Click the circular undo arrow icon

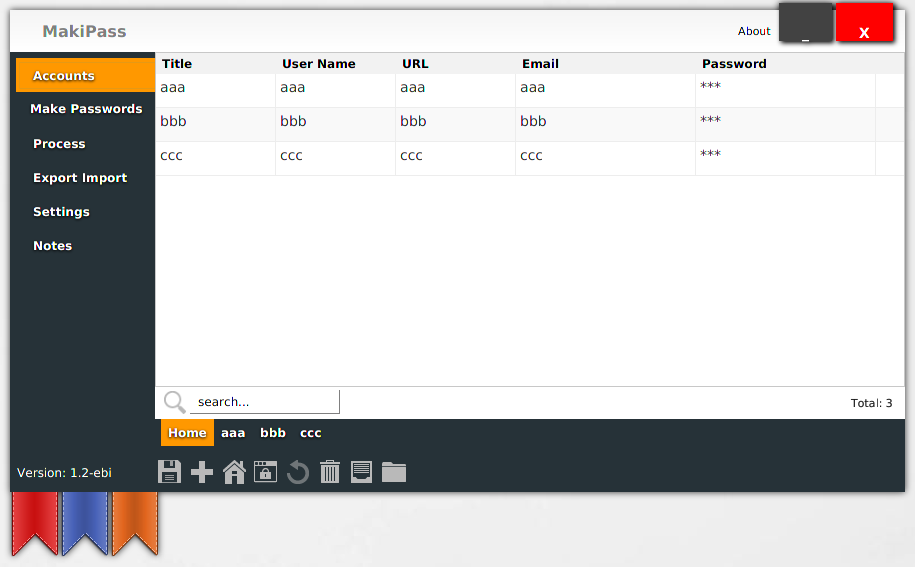pos(298,472)
